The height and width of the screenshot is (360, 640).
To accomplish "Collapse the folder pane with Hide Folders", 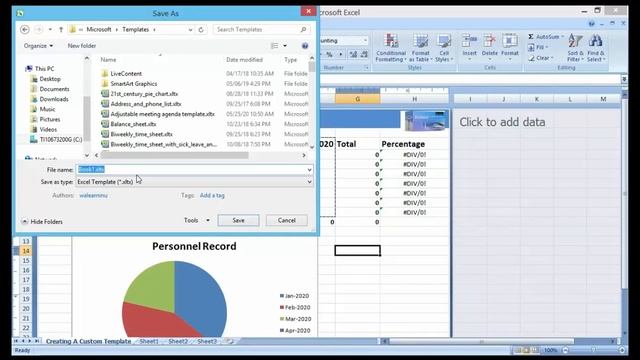I will coord(42,222).
